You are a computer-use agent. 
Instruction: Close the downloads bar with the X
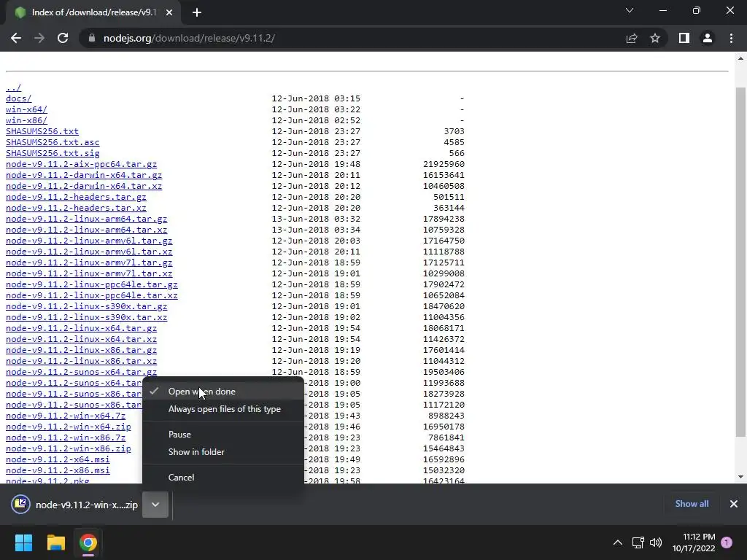click(x=734, y=504)
